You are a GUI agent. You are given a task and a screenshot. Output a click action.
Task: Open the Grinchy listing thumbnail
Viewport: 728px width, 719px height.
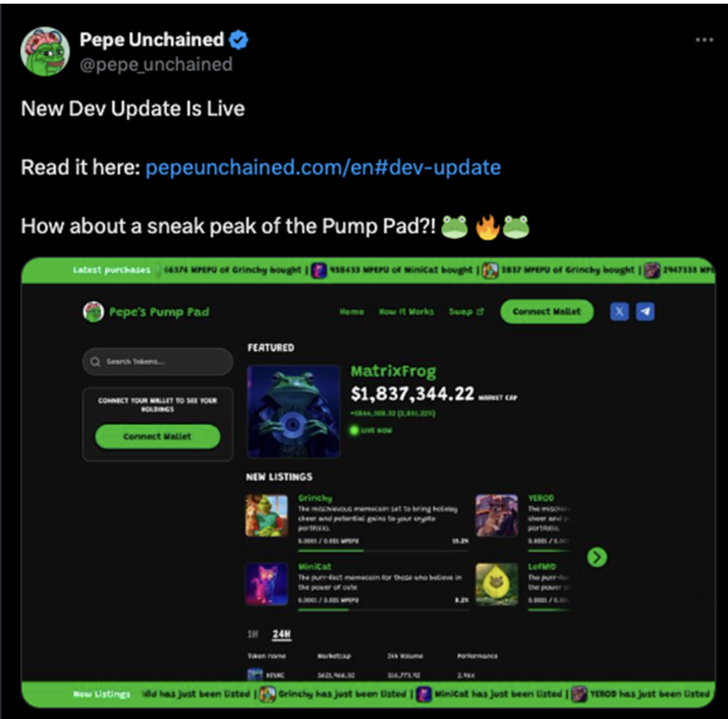pyautogui.click(x=266, y=515)
